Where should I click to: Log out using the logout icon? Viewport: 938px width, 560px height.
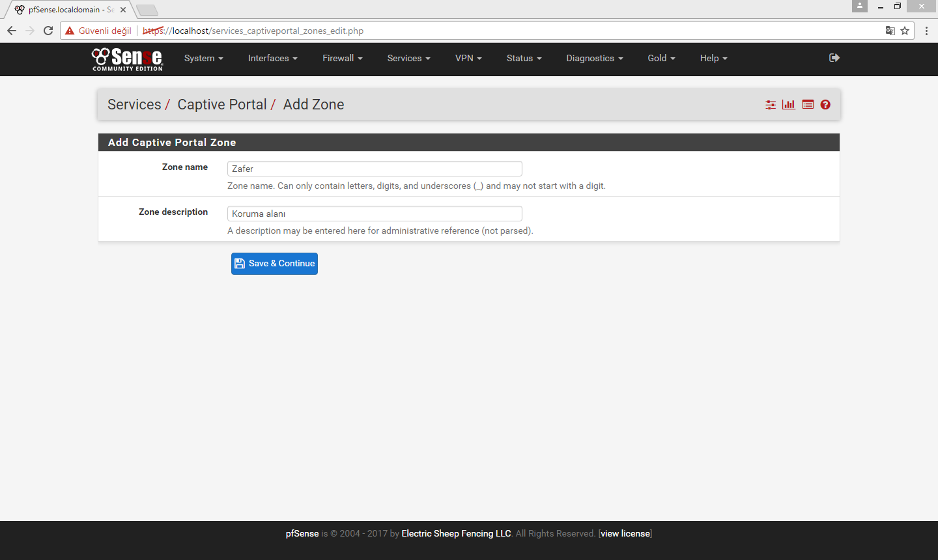pos(834,58)
